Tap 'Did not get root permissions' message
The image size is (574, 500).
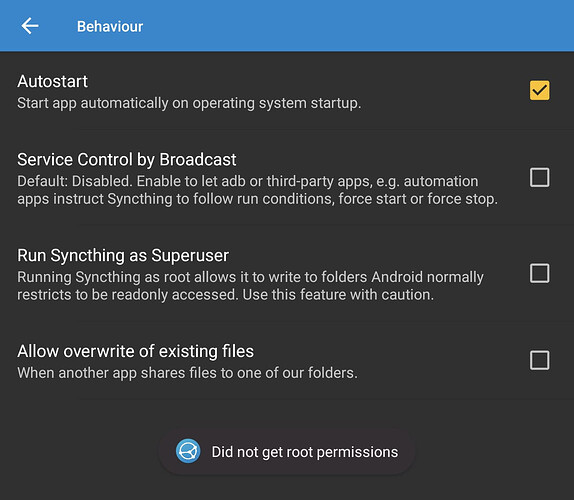[x=305, y=452]
